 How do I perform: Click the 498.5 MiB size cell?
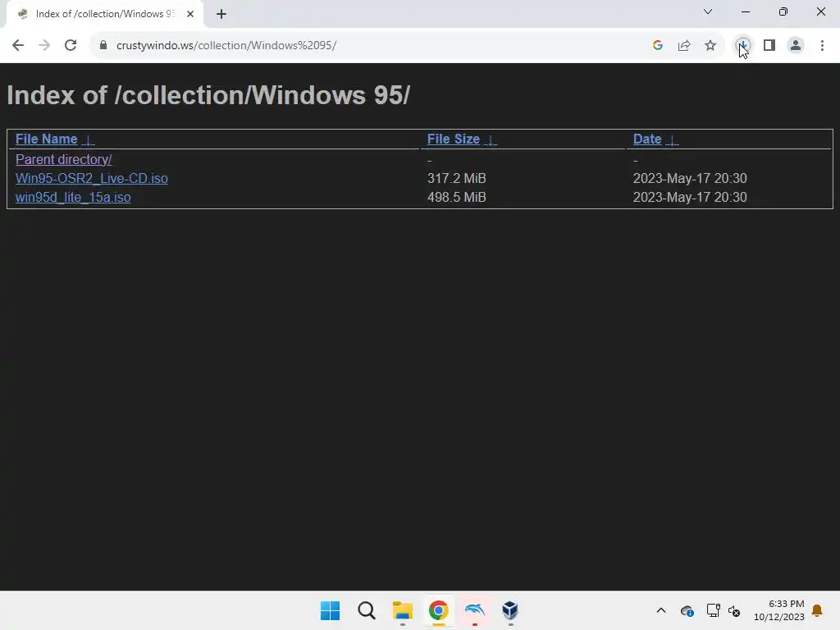[x=456, y=197]
